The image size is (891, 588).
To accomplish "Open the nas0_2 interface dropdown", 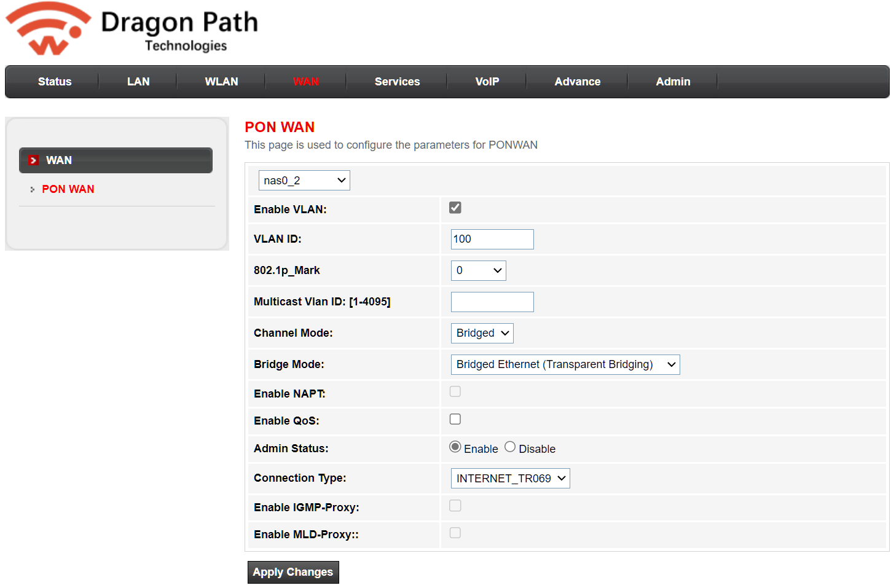I will click(x=304, y=181).
